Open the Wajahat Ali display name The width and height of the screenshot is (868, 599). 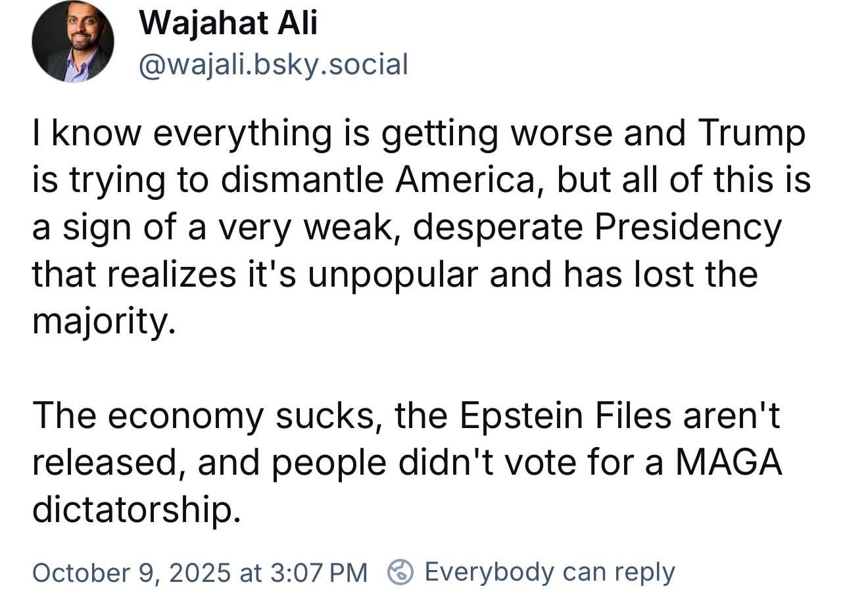(x=228, y=24)
